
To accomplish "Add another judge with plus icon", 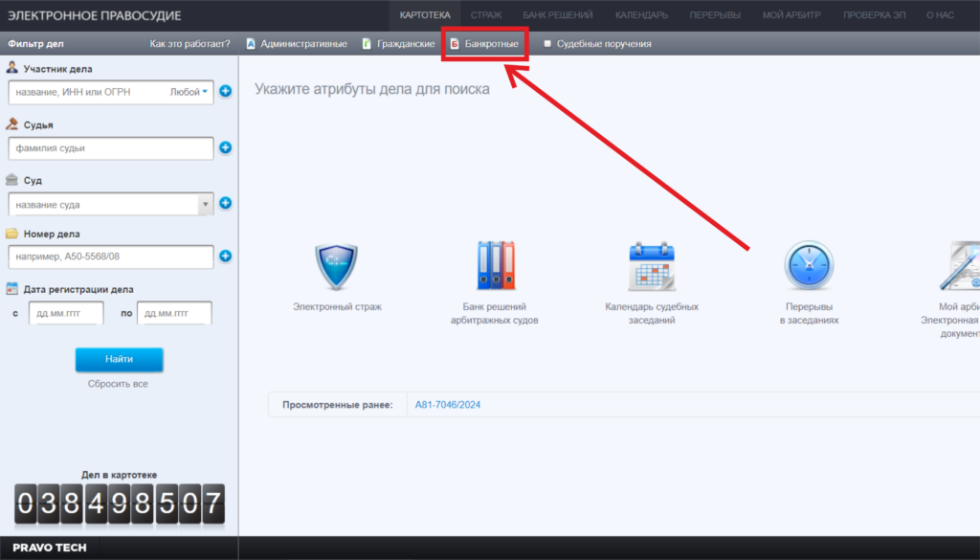I will coord(226,147).
